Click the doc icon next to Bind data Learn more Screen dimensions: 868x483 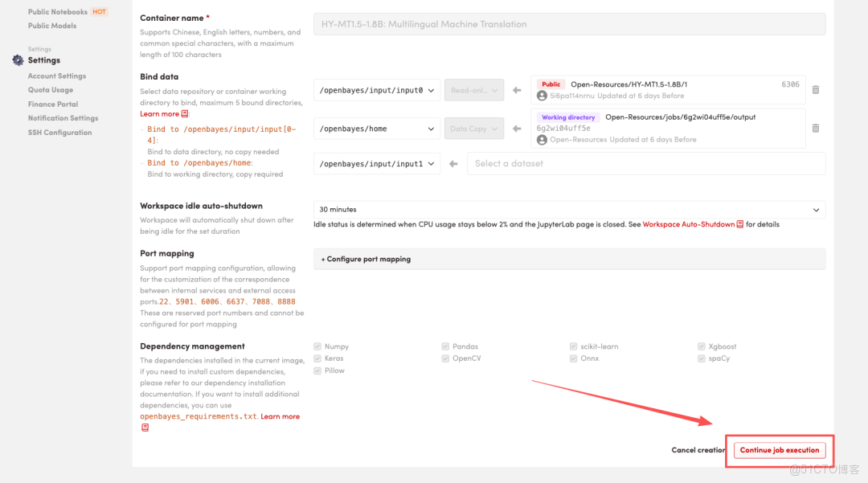(x=185, y=114)
